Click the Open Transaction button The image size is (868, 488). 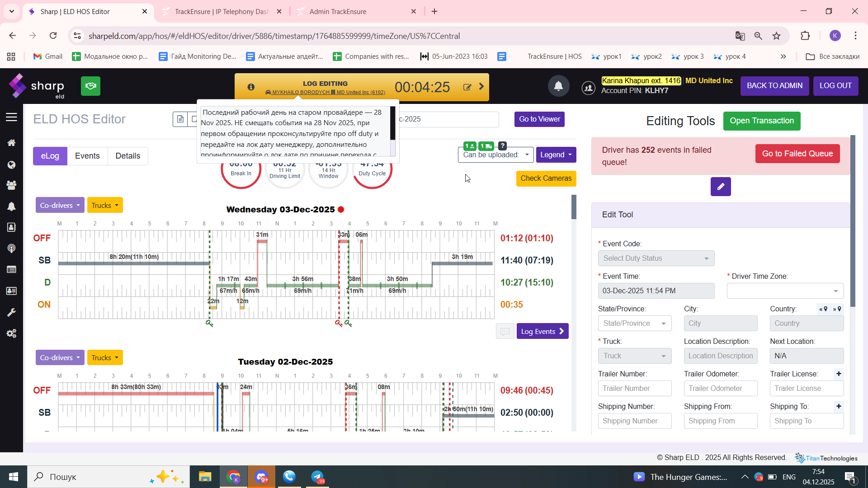tap(761, 121)
